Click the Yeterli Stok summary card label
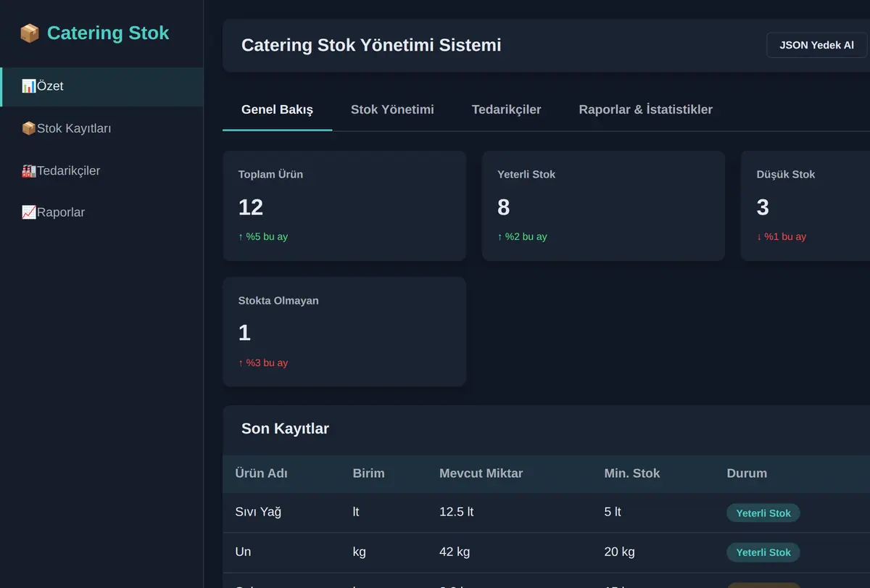This screenshot has width=870, height=588. [526, 175]
